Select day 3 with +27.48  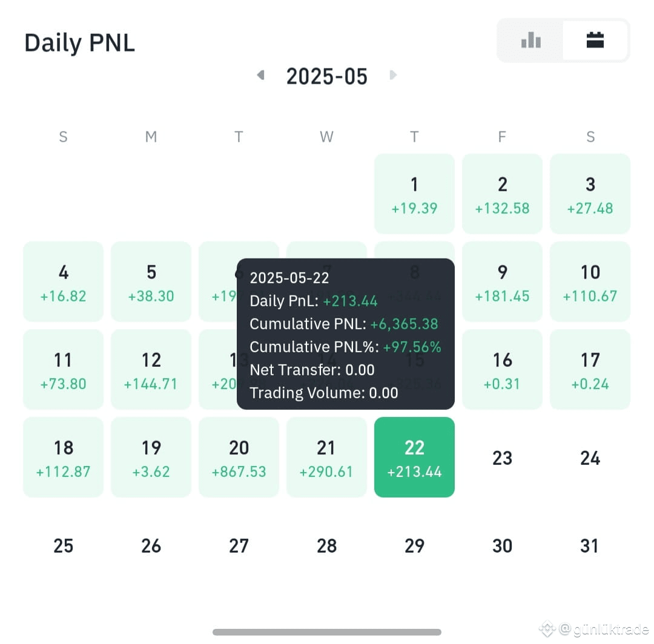(x=590, y=194)
